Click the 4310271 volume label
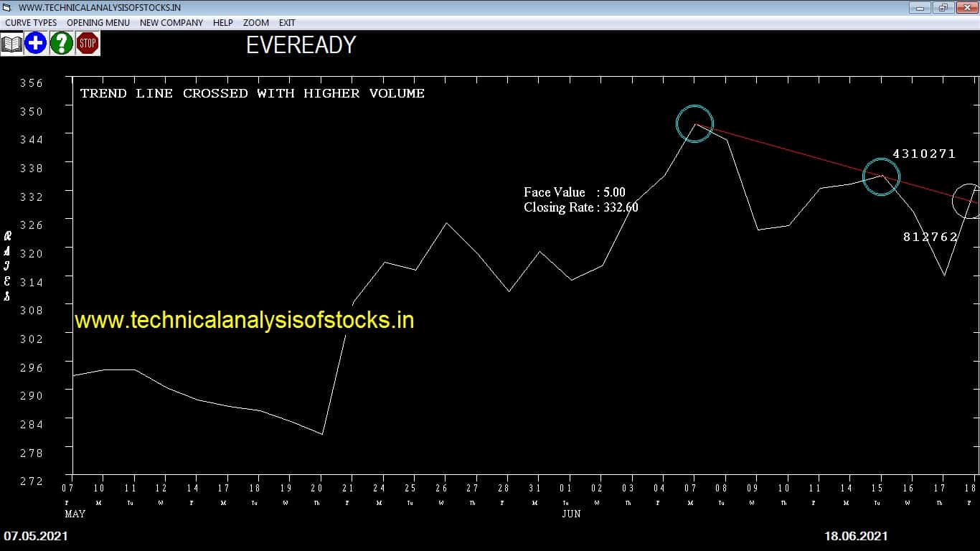The height and width of the screenshot is (551, 980). tap(924, 154)
